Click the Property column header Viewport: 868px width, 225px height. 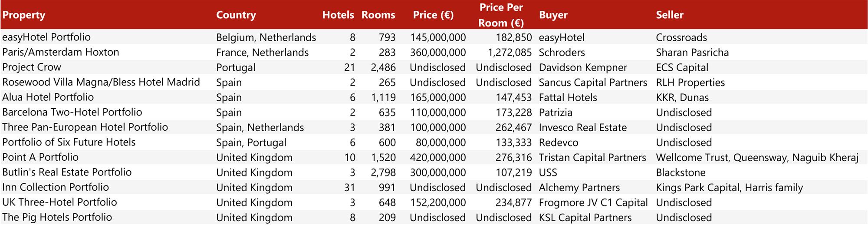24,15
